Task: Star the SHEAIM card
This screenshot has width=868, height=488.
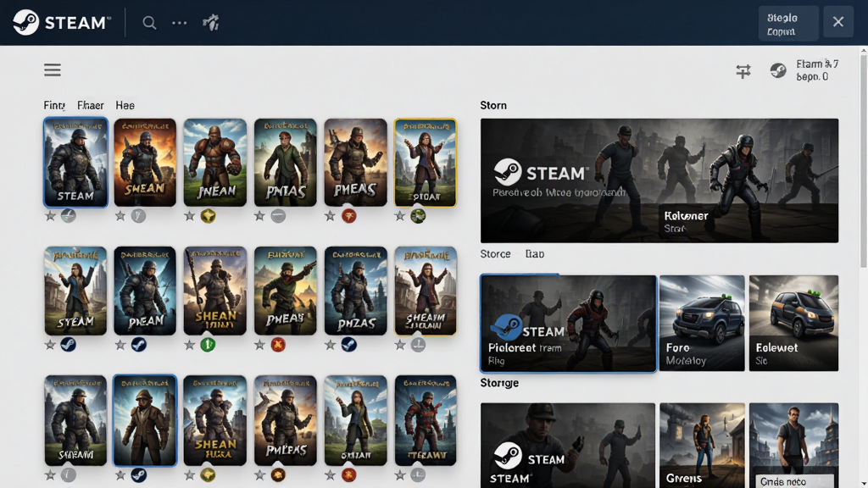Action: coord(400,345)
